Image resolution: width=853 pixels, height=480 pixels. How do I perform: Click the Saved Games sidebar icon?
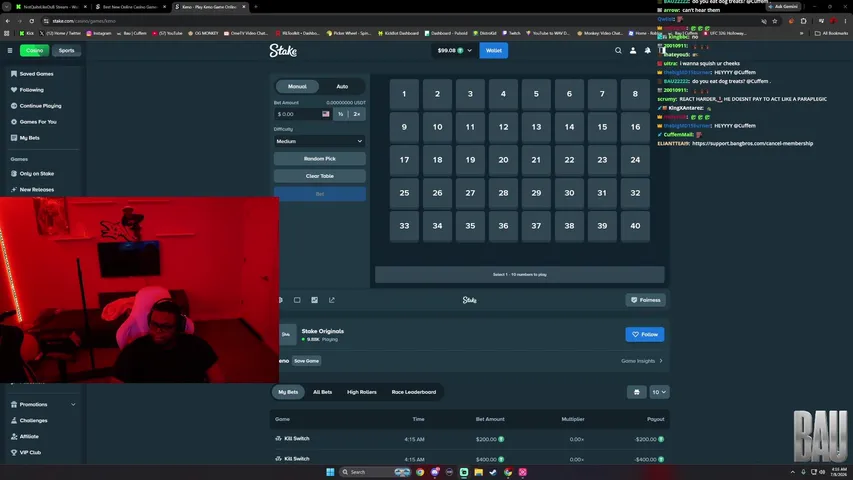14,73
